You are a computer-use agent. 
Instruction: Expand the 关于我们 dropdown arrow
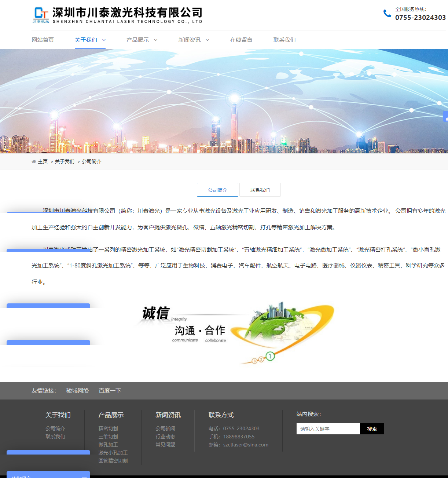[x=104, y=40]
